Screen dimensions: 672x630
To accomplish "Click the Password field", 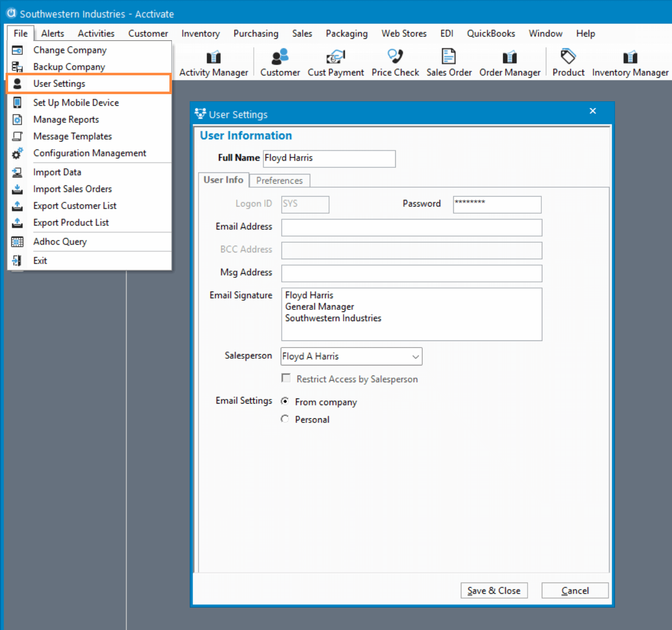I will (x=497, y=205).
